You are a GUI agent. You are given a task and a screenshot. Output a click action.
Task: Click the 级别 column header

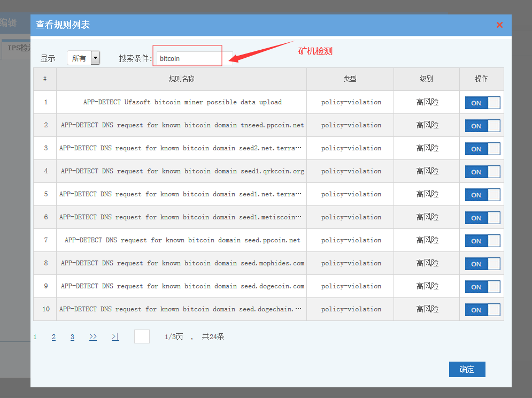(x=426, y=79)
